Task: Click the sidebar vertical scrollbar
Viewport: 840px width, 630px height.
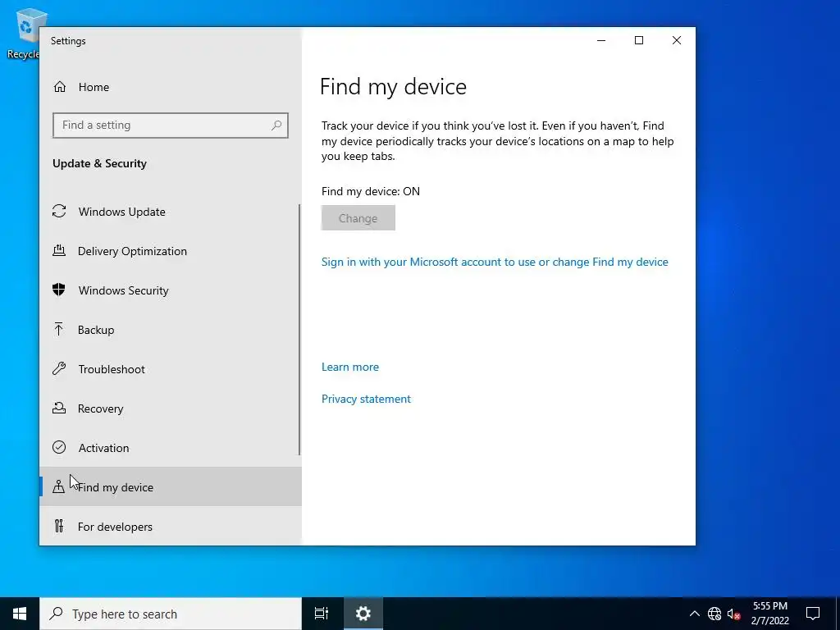Action: click(299, 330)
